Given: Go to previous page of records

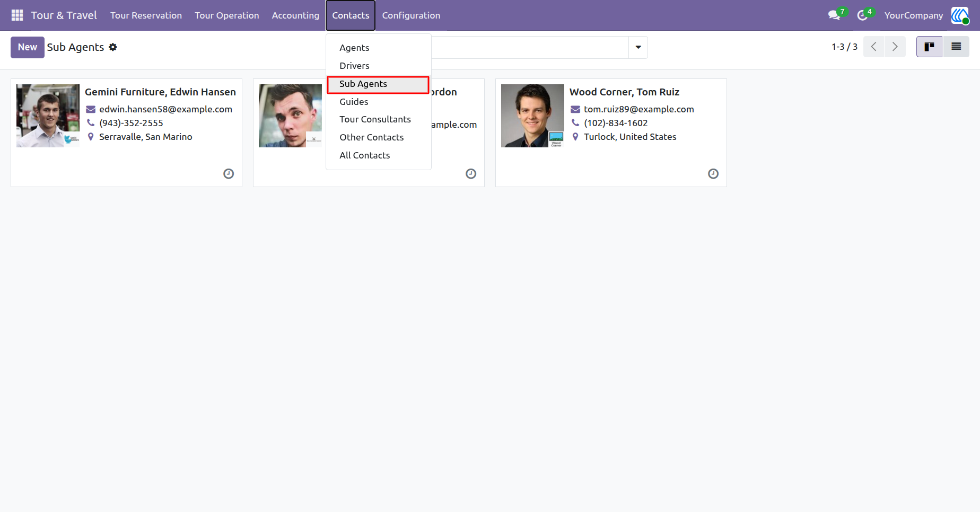Looking at the screenshot, I should pos(874,47).
